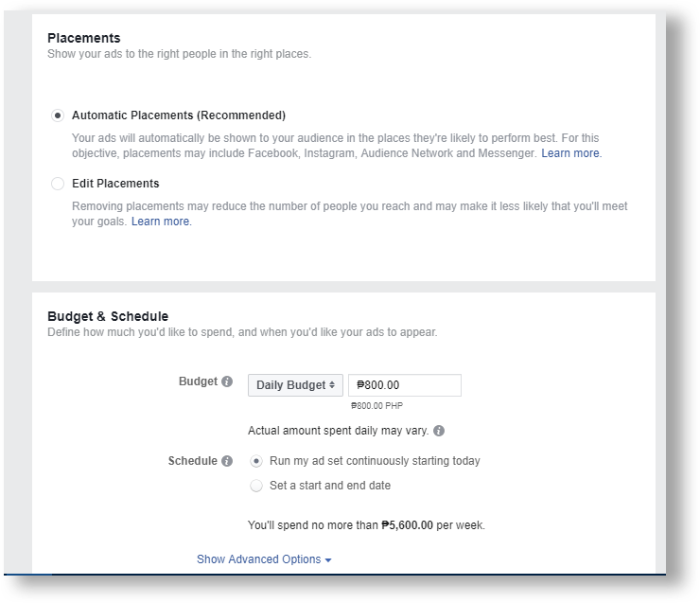This screenshot has width=700, height=603.
Task: Click the Placements section heading
Action: tap(84, 38)
